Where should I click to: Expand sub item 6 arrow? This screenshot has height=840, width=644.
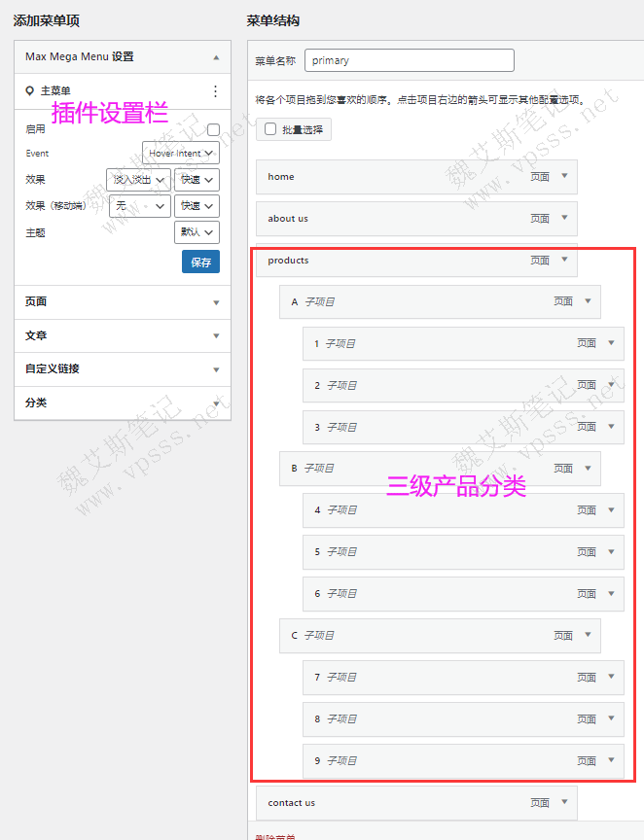611,594
